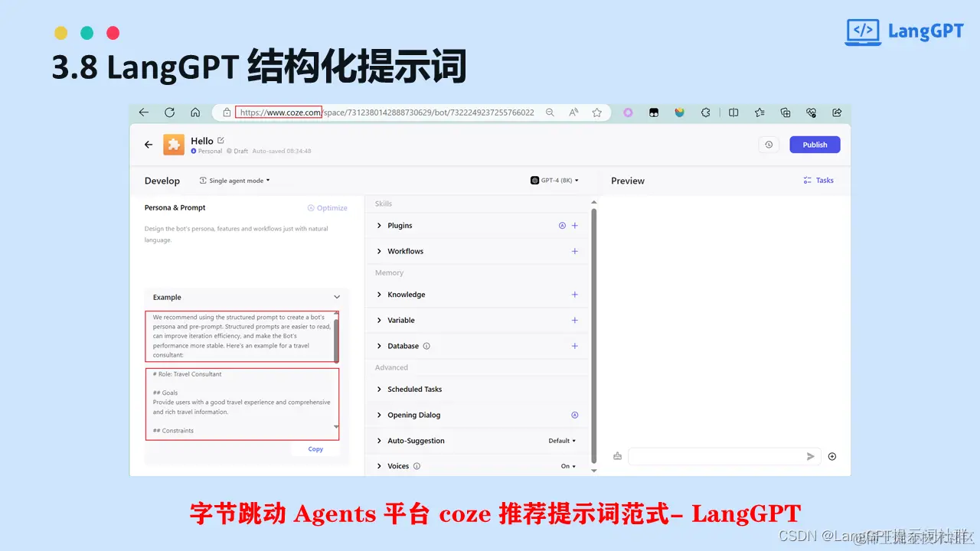Image resolution: width=980 pixels, height=551 pixels.
Task: Click the back arrow next to Hello bot
Action: coord(148,144)
